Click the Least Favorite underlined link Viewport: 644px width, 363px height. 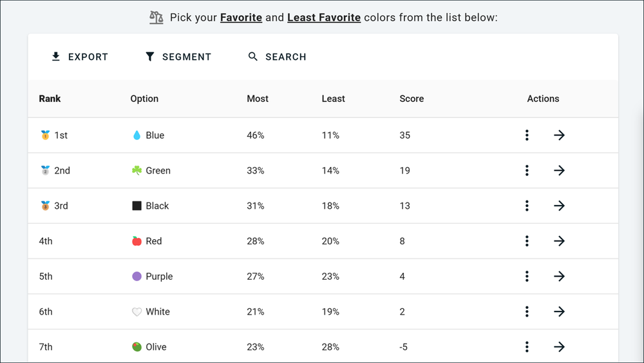(x=323, y=17)
